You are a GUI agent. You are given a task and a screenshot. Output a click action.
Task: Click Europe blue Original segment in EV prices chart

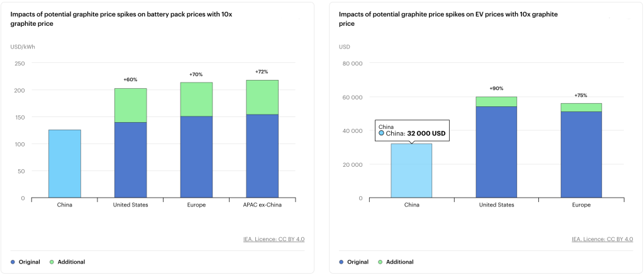point(582,154)
